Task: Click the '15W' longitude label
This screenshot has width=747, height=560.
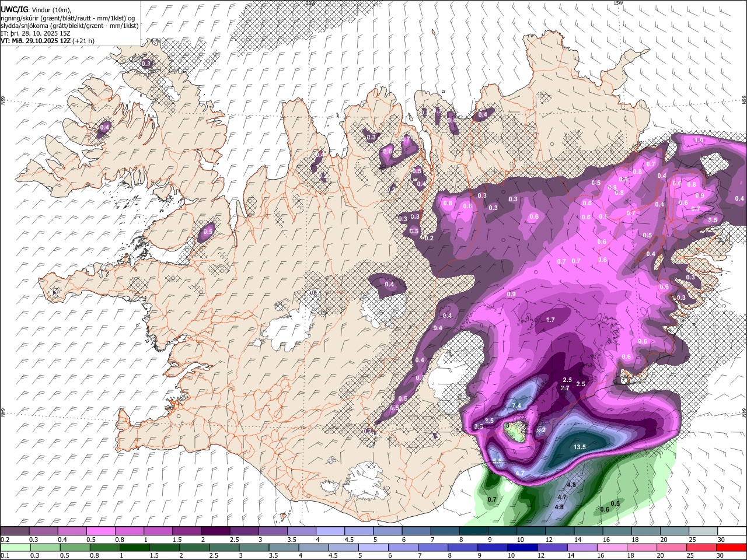Action: pyautogui.click(x=618, y=3)
